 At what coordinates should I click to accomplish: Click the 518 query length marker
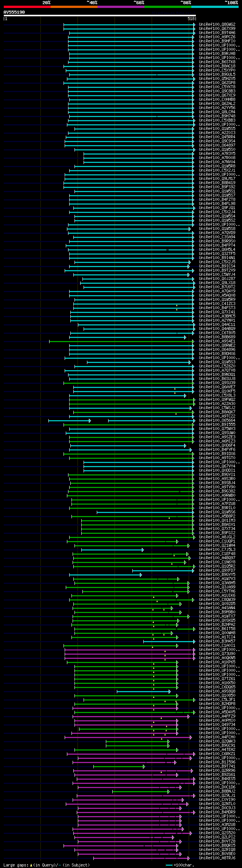tap(191, 19)
